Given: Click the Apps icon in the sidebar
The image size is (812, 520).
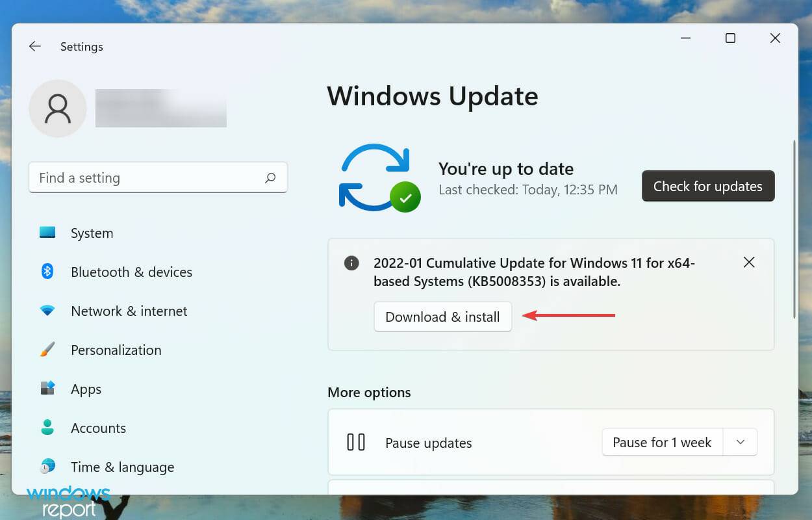Looking at the screenshot, I should pos(47,389).
